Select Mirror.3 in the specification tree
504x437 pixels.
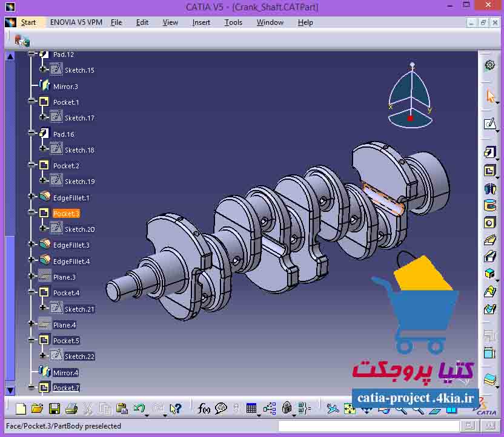coord(65,87)
